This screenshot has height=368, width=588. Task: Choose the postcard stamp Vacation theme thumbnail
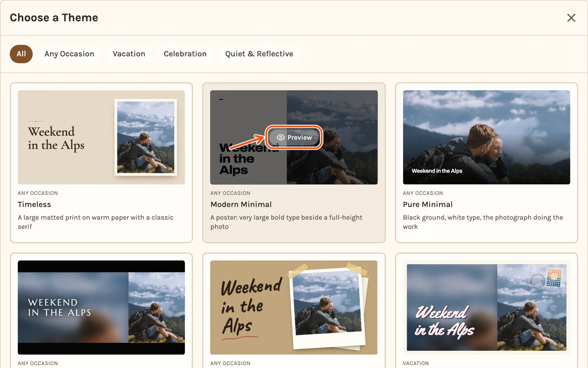pyautogui.click(x=486, y=307)
